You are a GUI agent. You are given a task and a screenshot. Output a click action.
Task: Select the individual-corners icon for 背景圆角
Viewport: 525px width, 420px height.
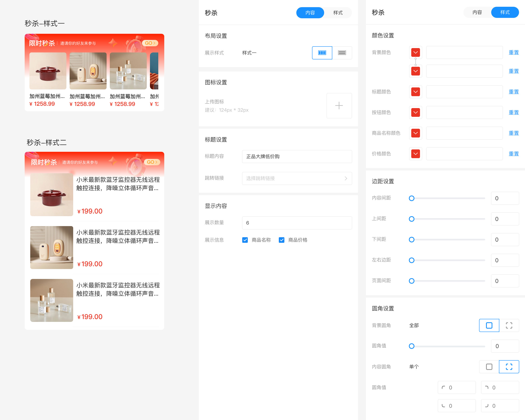coord(509,325)
